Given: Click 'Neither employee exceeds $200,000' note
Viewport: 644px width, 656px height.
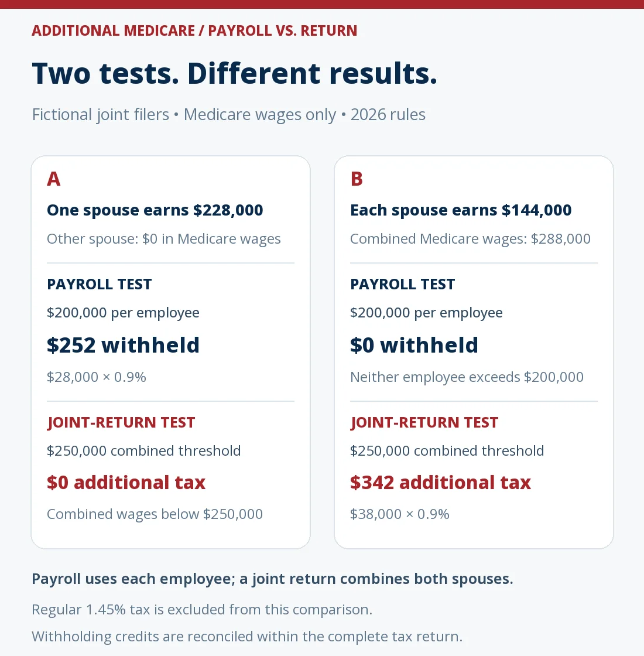Looking at the screenshot, I should point(467,377).
